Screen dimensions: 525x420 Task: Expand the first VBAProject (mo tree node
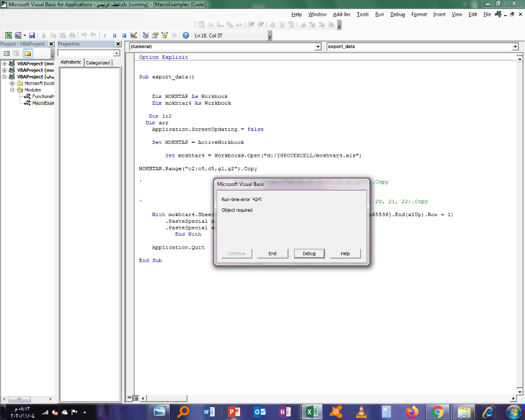click(4, 64)
